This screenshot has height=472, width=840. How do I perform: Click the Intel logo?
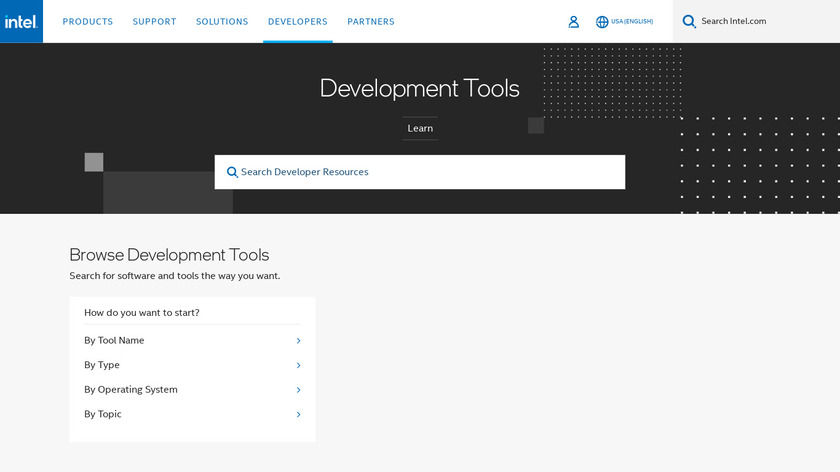pos(21,21)
